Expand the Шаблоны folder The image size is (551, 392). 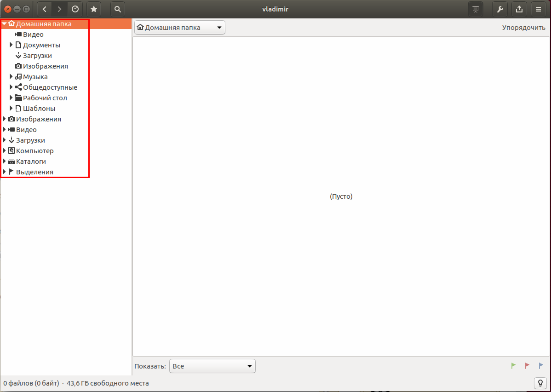(x=11, y=108)
